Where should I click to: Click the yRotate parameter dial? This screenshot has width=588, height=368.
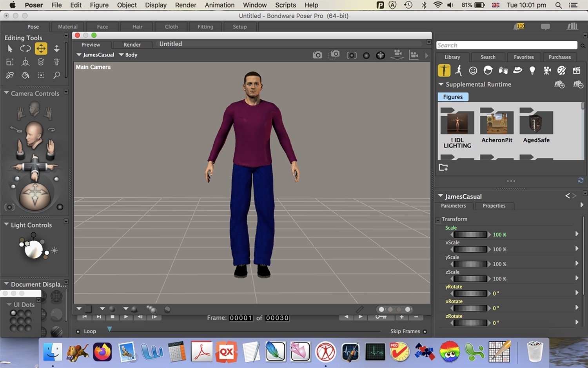470,293
